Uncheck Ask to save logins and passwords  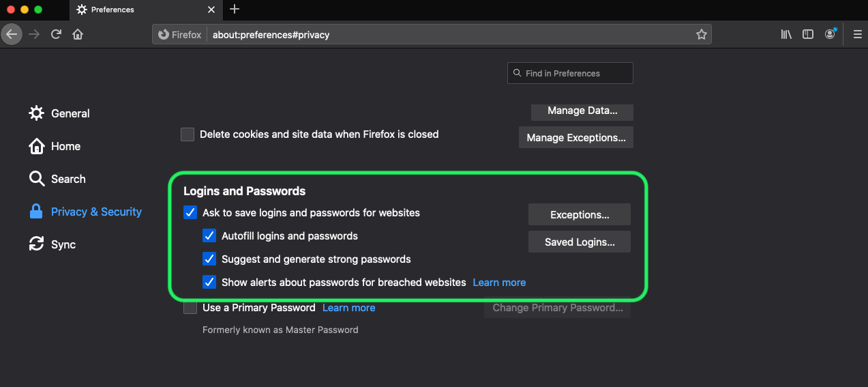coord(190,213)
